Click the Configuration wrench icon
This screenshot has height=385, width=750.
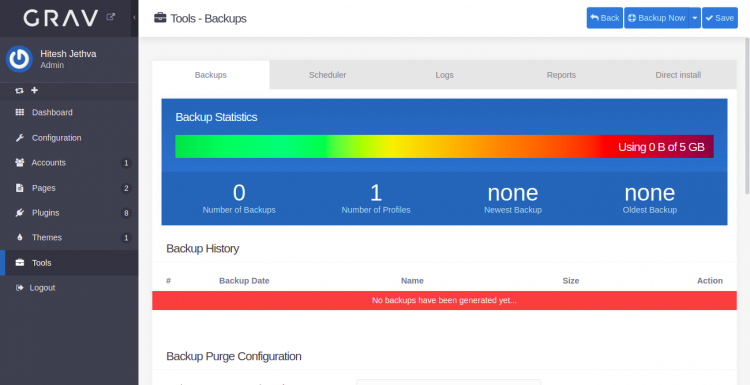pos(20,138)
